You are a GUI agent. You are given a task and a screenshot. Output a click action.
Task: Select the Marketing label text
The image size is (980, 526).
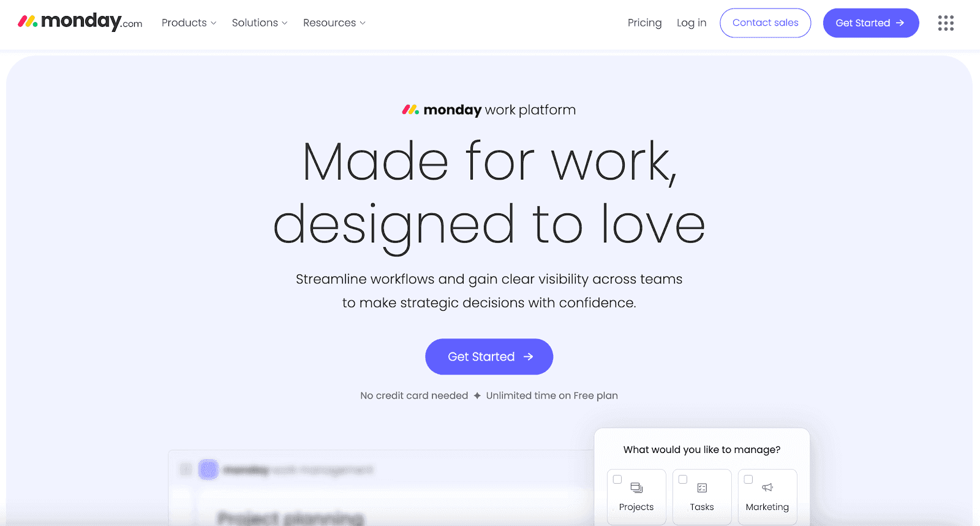[767, 507]
